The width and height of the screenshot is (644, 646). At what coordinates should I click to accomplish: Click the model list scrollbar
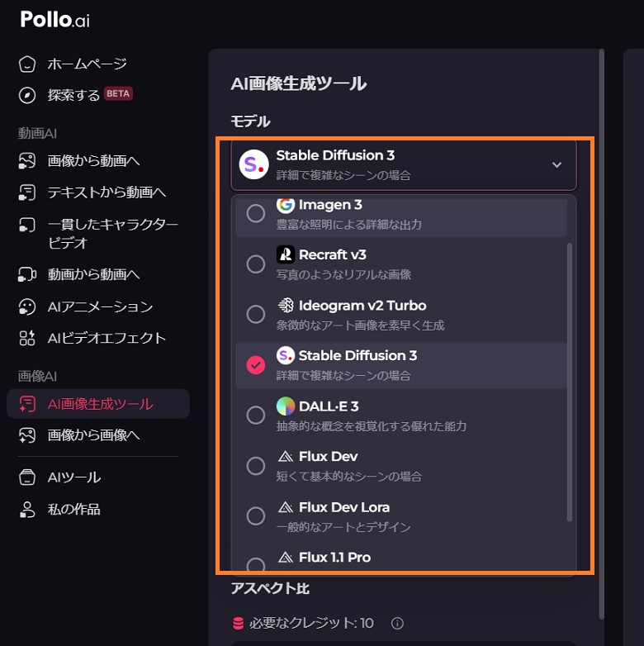[x=570, y=382]
